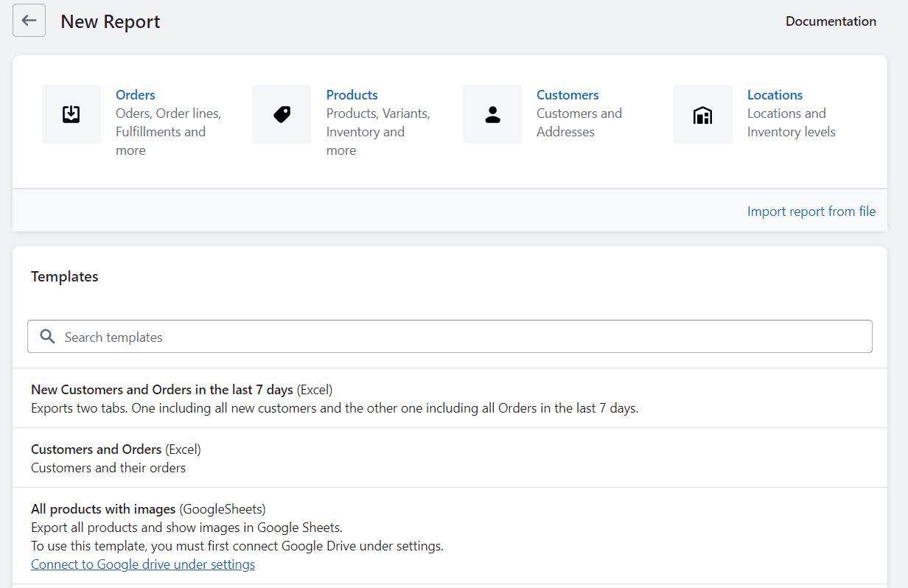Select the Customers report type link

coord(567,95)
